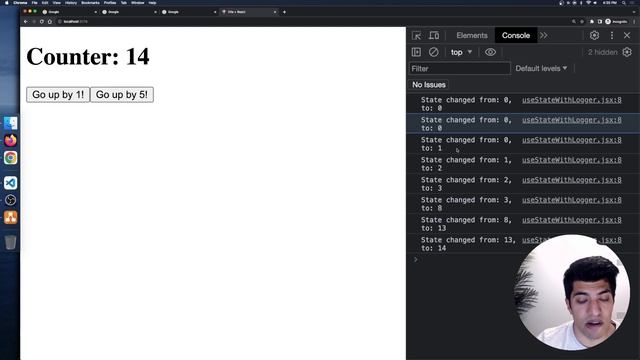Open the History menu in the menu bar
This screenshot has height=360, width=640.
tap(71, 2)
